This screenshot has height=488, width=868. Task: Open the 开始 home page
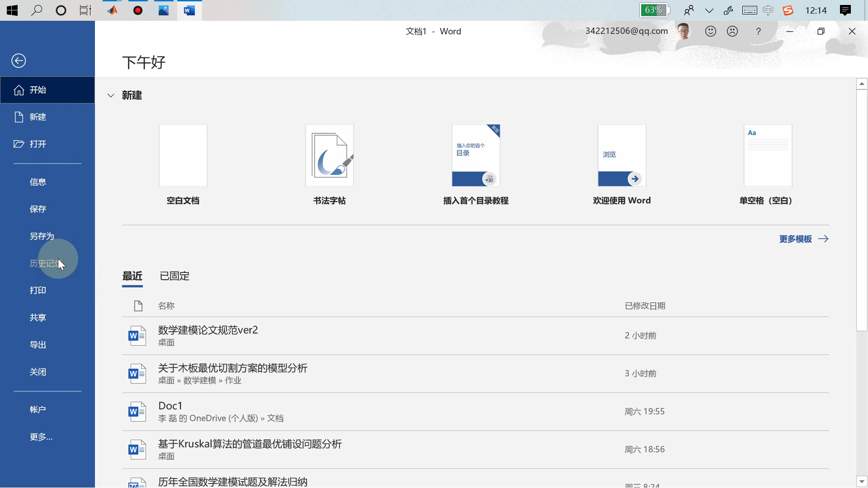pyautogui.click(x=47, y=90)
